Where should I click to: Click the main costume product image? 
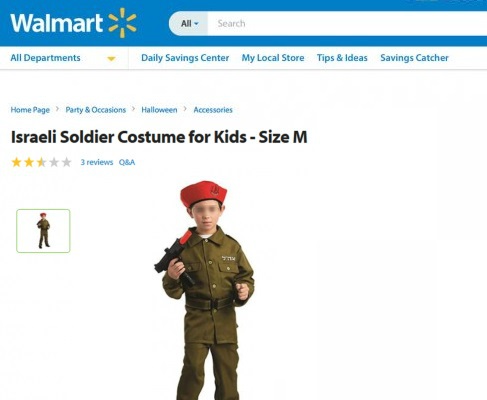(x=204, y=290)
